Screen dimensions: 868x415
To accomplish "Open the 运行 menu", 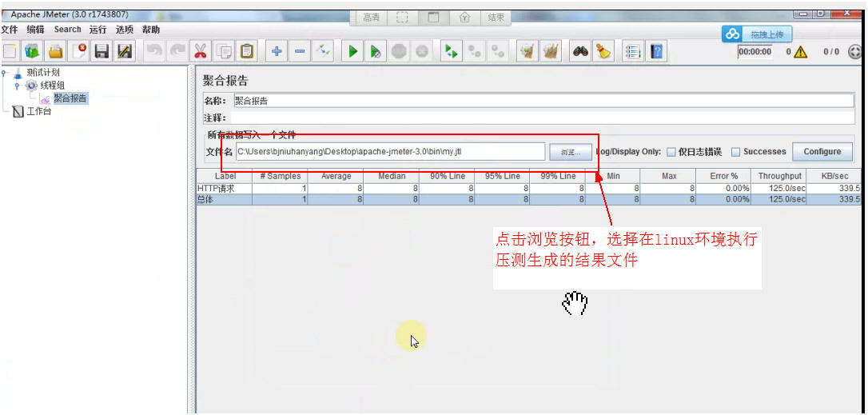I will [98, 30].
